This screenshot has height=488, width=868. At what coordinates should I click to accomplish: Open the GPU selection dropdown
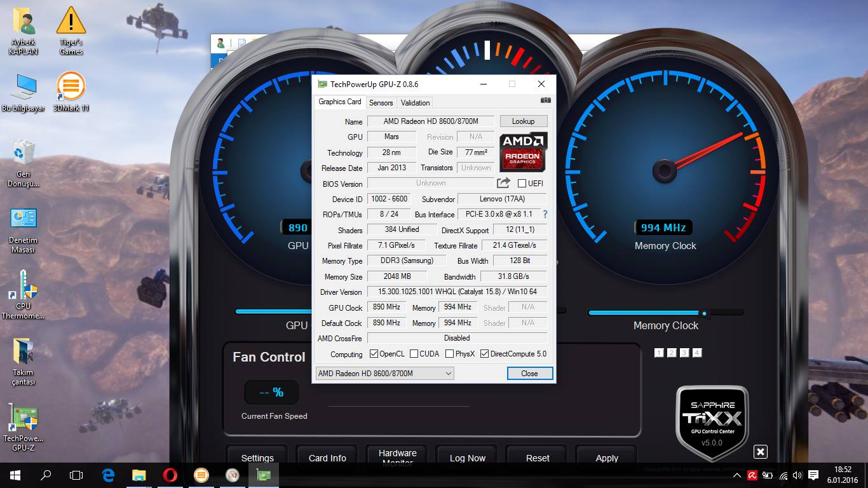(384, 374)
